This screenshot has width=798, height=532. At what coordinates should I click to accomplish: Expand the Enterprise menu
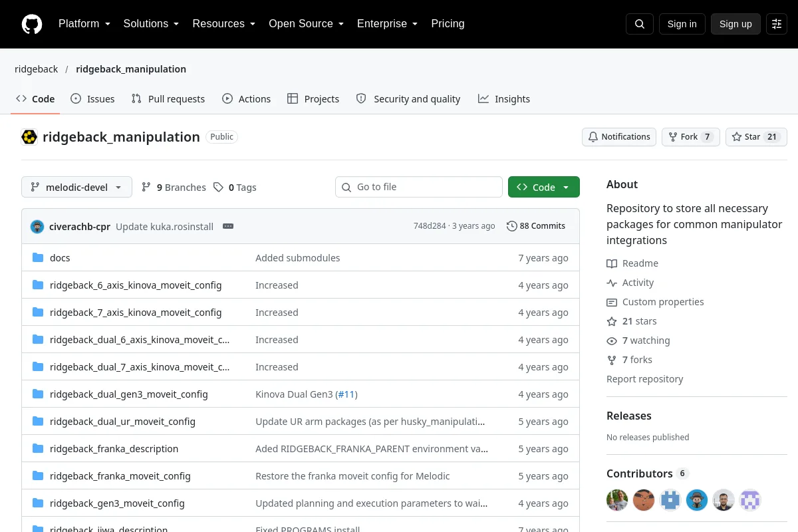[x=387, y=24]
